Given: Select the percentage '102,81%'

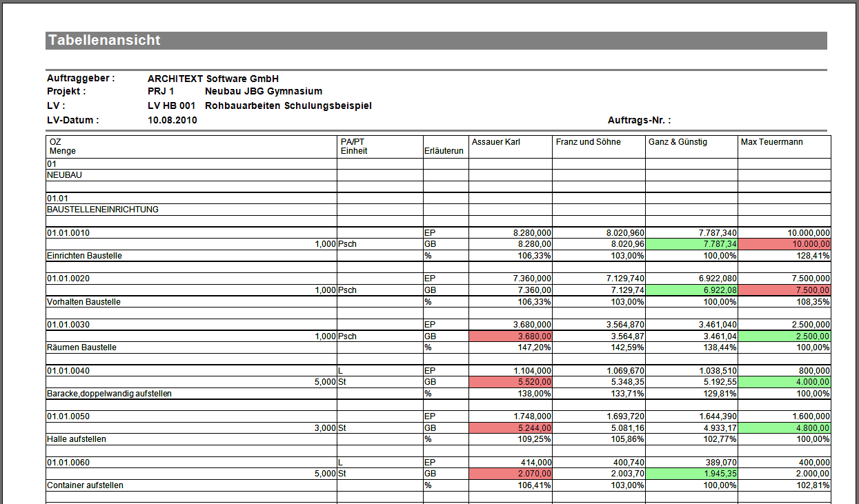Looking at the screenshot, I should click(x=814, y=485).
